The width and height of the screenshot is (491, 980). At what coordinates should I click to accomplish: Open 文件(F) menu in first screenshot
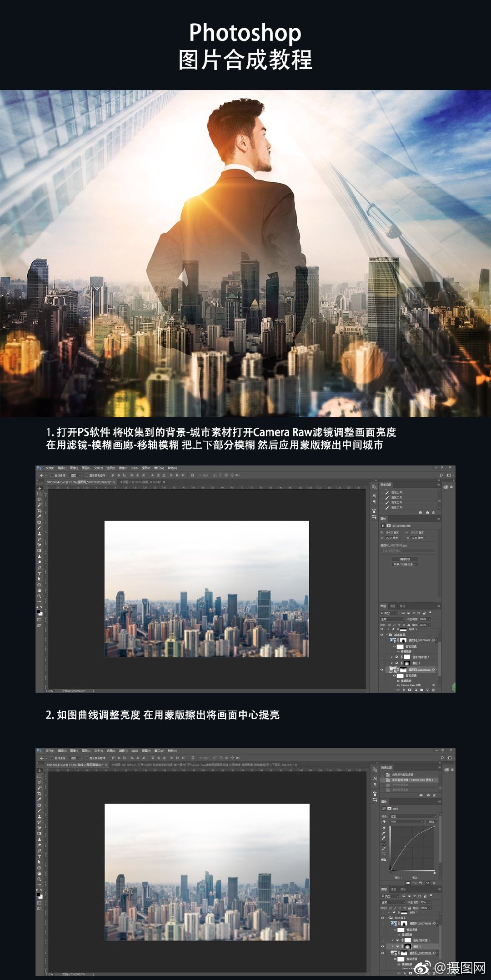pos(50,468)
